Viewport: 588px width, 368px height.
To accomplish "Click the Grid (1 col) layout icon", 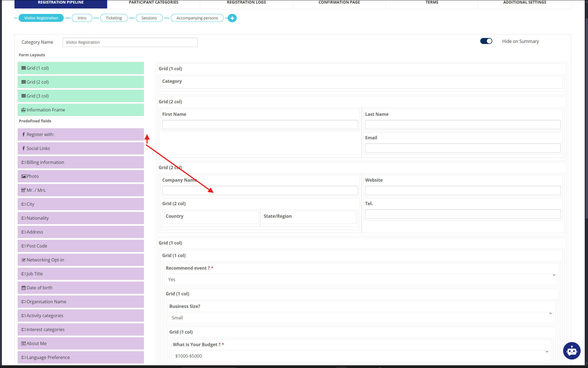I will (24, 68).
